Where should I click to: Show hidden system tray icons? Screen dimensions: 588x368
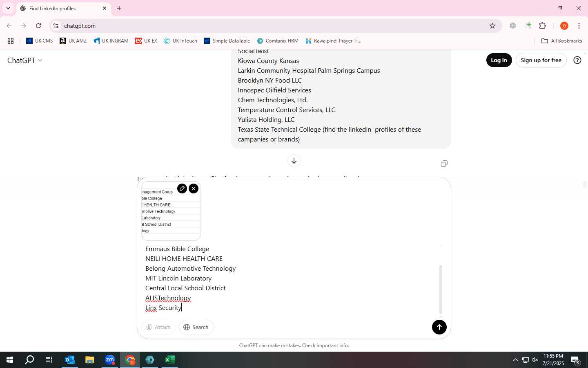[x=515, y=360]
